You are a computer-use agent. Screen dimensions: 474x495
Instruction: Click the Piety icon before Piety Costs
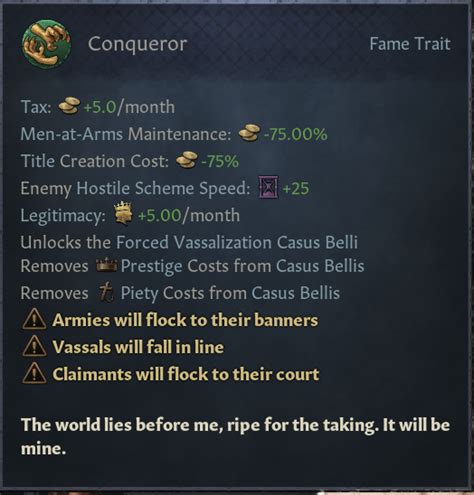pyautogui.click(x=106, y=292)
